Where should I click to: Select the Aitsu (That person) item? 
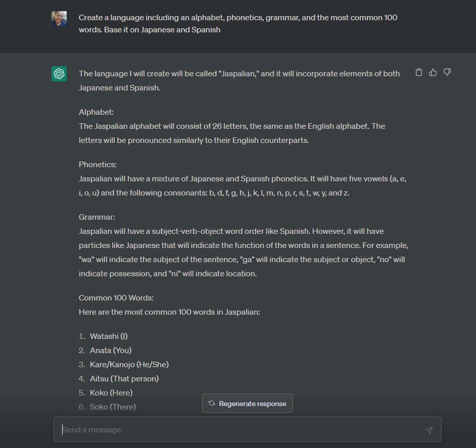coord(124,378)
